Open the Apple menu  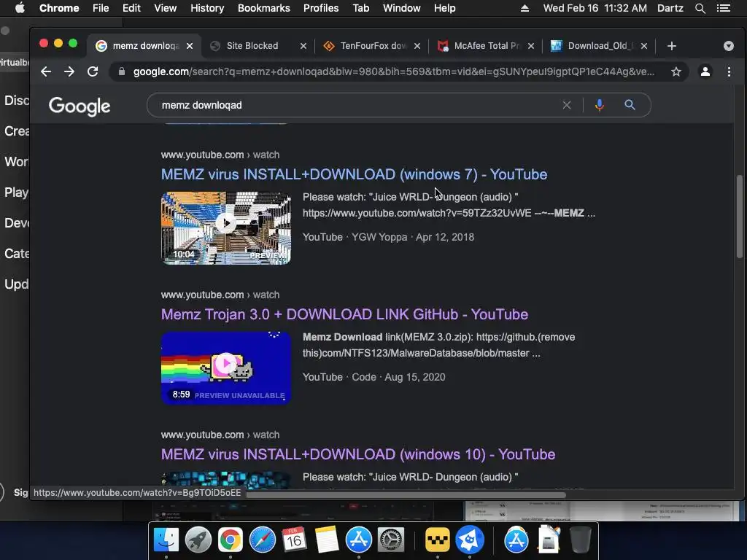click(x=20, y=8)
